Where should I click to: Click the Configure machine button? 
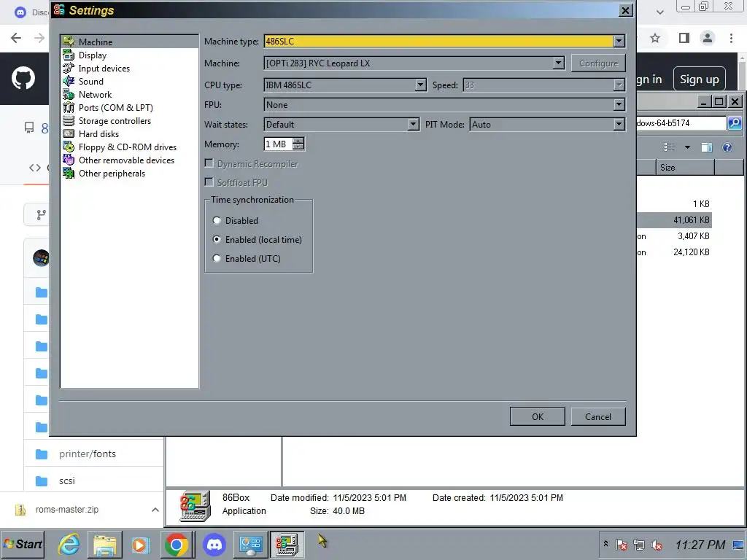click(x=598, y=63)
